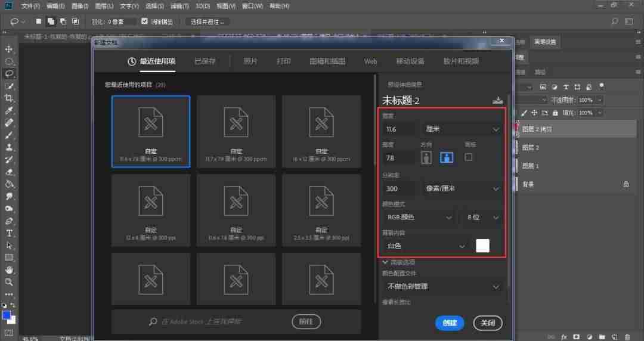This screenshot has height=341, width=644.
Task: Toggle lock image pixels in Layers panel
Action: tap(524, 113)
